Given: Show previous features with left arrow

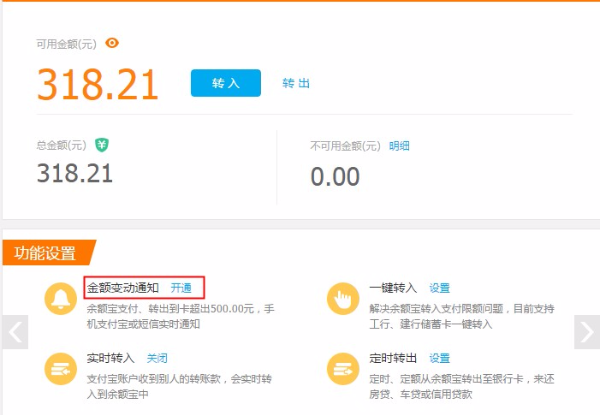Looking at the screenshot, I should tap(14, 332).
